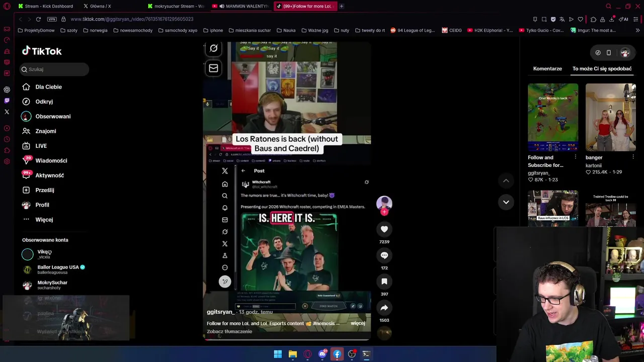
Task: Open ggitsryan_ creator name in caption
Action: pos(220,312)
